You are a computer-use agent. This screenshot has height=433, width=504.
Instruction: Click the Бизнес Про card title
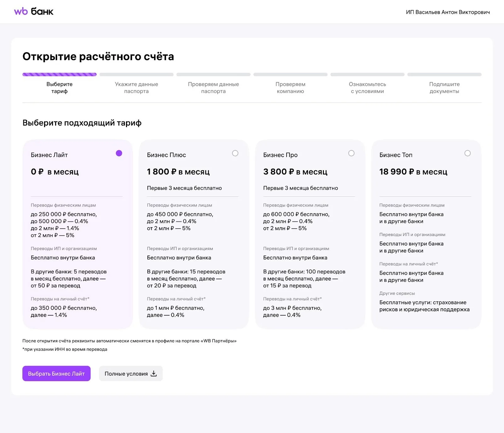pos(280,155)
